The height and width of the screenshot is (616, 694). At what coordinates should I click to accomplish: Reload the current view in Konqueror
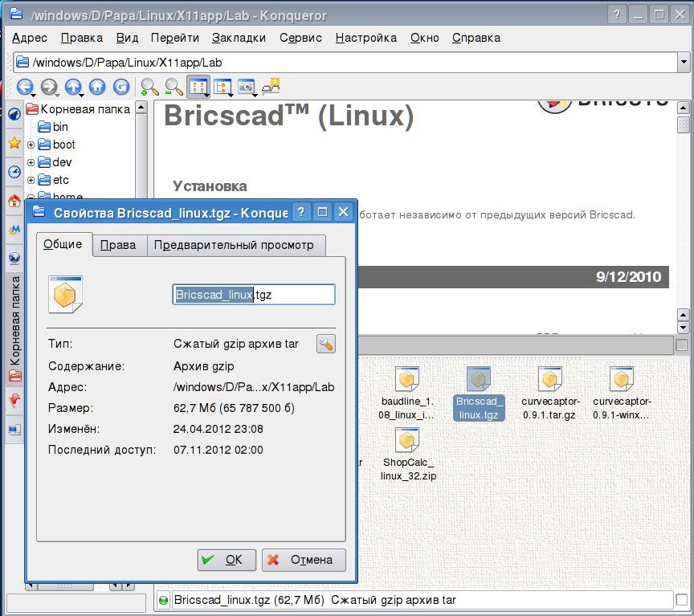click(x=120, y=87)
